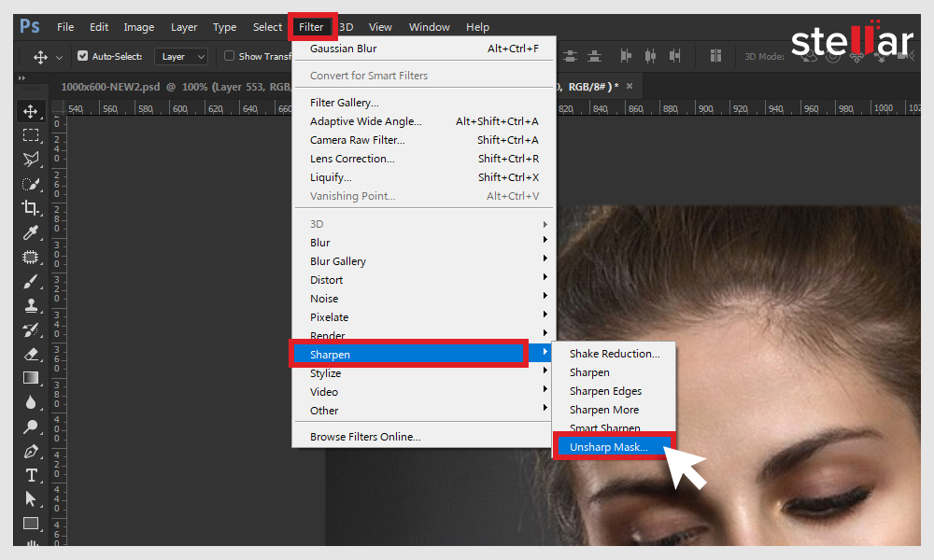Open Liquify filter
This screenshot has width=934, height=560.
[423, 177]
